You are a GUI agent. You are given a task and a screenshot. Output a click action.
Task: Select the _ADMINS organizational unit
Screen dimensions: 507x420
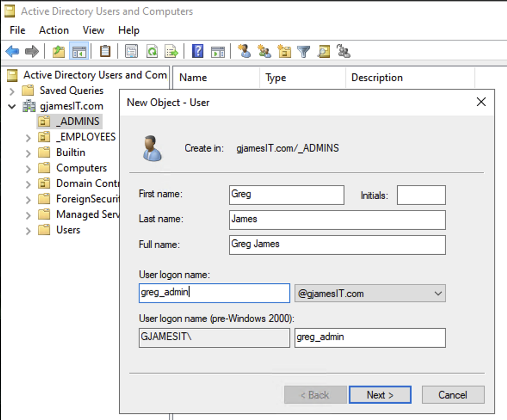(x=77, y=121)
